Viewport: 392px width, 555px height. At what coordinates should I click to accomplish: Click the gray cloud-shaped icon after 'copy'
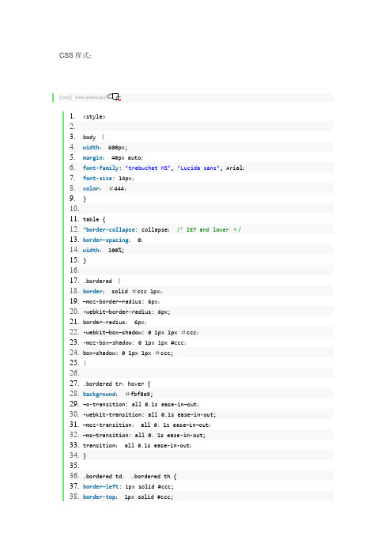point(109,96)
